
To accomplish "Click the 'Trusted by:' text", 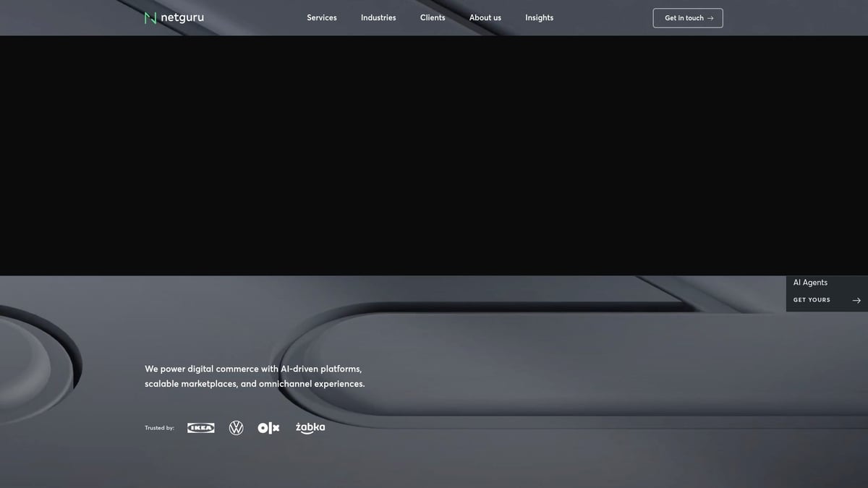I will (x=159, y=428).
